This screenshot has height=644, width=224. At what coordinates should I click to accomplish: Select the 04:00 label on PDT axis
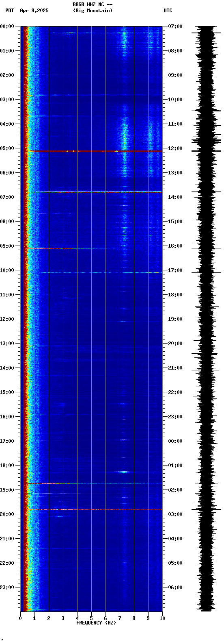coord(7,124)
